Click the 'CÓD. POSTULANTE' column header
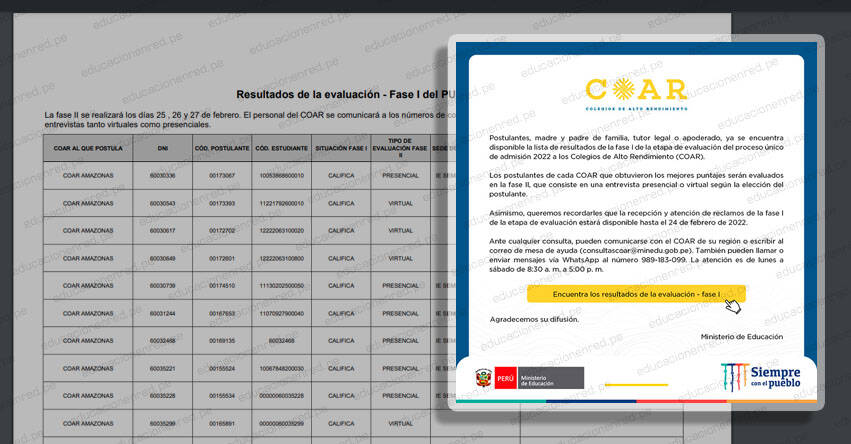 222,148
